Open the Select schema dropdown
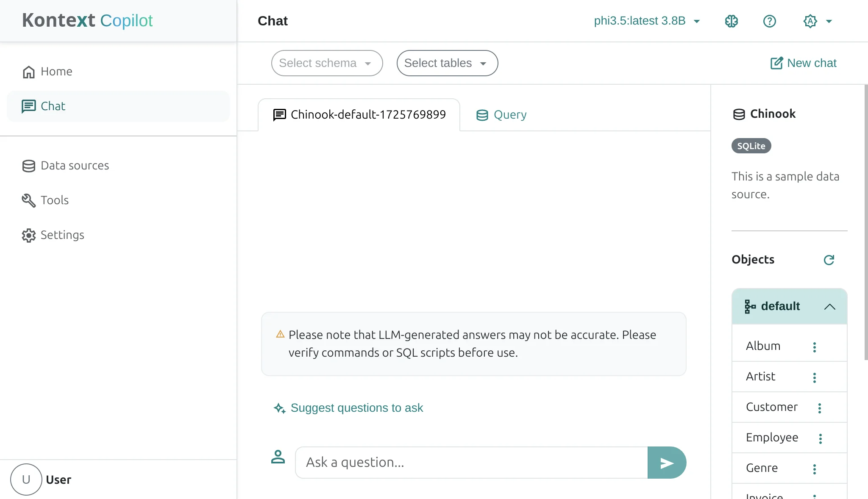The width and height of the screenshot is (868, 499). point(327,63)
